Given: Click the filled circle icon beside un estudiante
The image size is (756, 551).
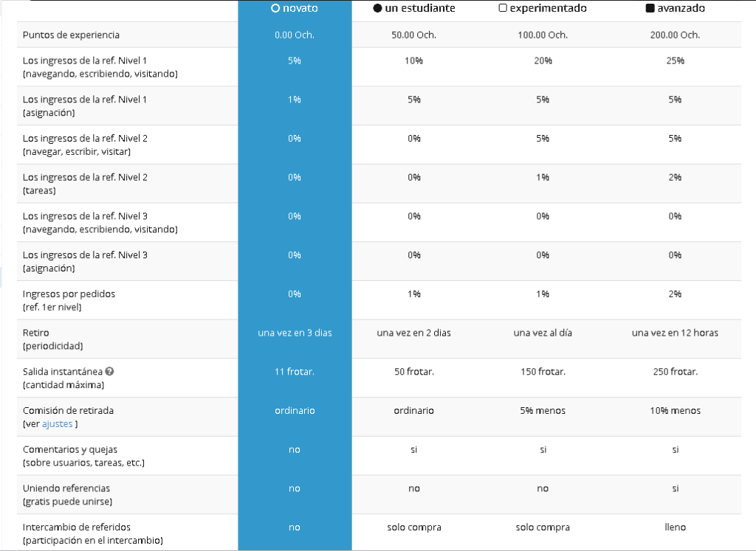Looking at the screenshot, I should [x=377, y=9].
